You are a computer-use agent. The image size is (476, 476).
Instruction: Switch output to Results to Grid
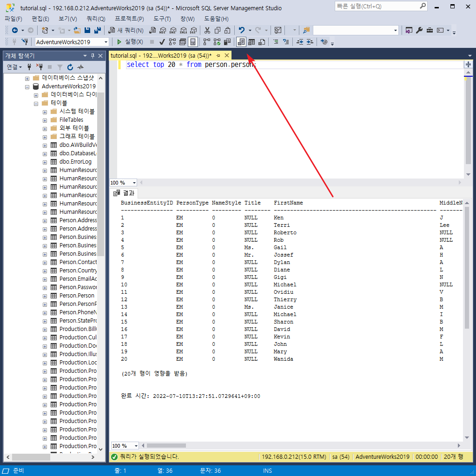251,42
